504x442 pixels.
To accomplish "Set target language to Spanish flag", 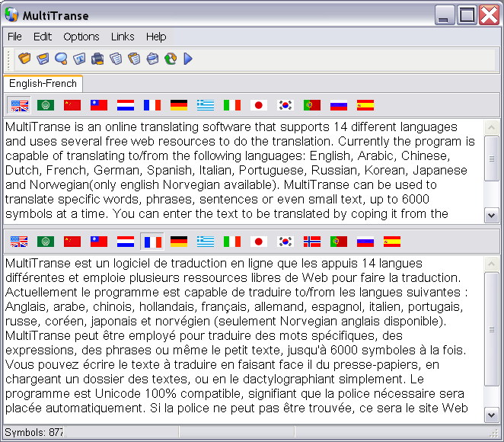I will coord(392,242).
